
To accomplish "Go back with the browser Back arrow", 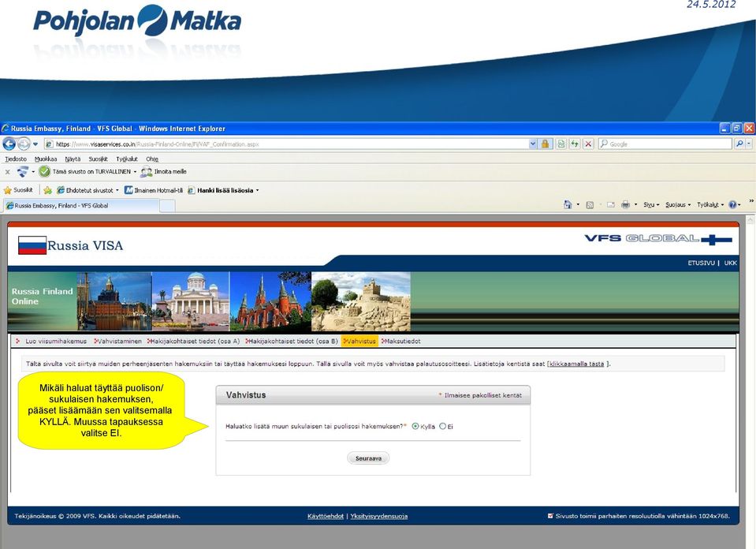I will click(9, 144).
